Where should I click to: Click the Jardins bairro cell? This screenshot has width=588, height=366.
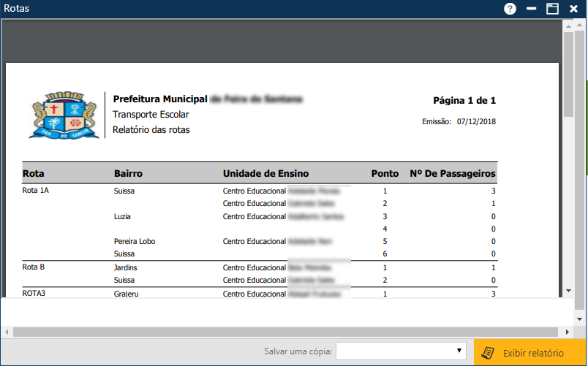click(x=126, y=267)
